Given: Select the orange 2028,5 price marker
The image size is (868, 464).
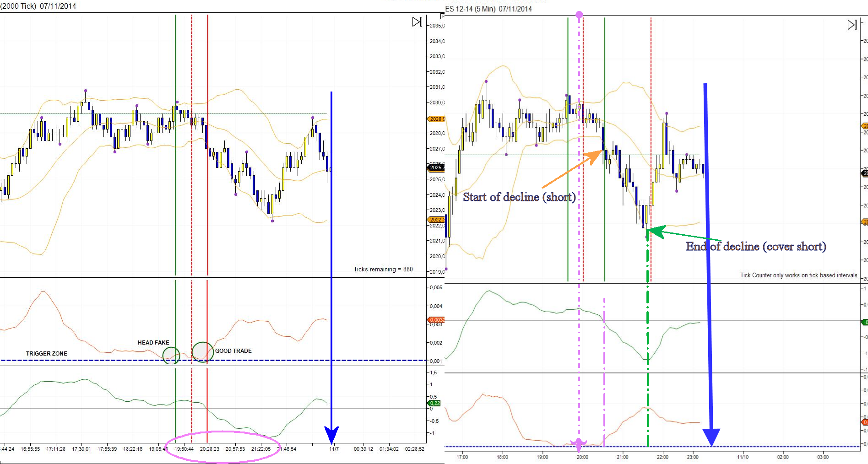Looking at the screenshot, I should pos(436,119).
